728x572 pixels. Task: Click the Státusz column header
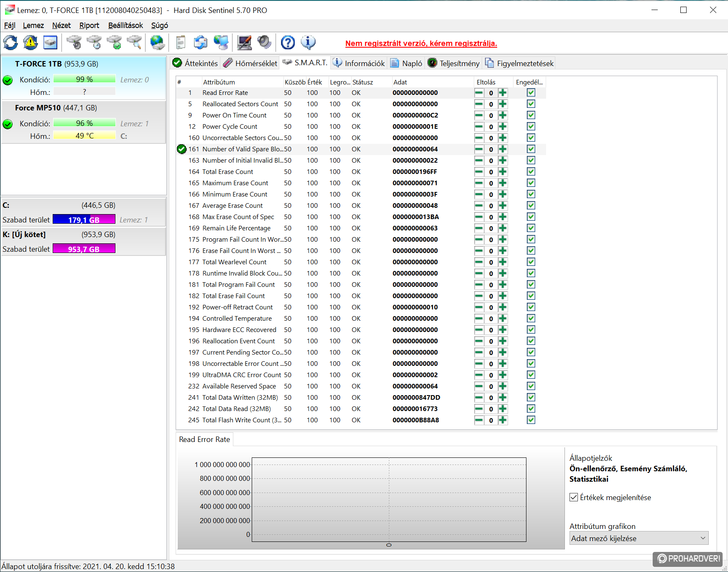pos(370,82)
